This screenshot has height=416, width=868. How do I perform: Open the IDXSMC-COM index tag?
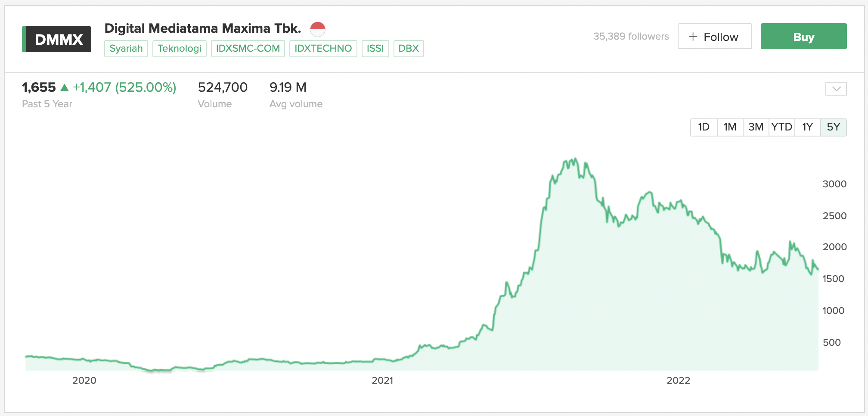[248, 48]
